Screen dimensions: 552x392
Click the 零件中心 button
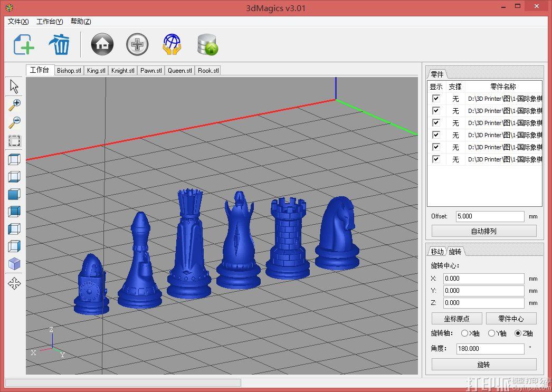pyautogui.click(x=511, y=319)
